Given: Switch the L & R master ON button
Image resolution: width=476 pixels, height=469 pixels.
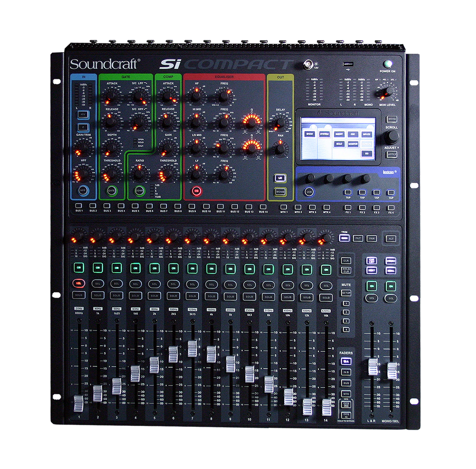Looking at the screenshot, I should pos(372,286).
